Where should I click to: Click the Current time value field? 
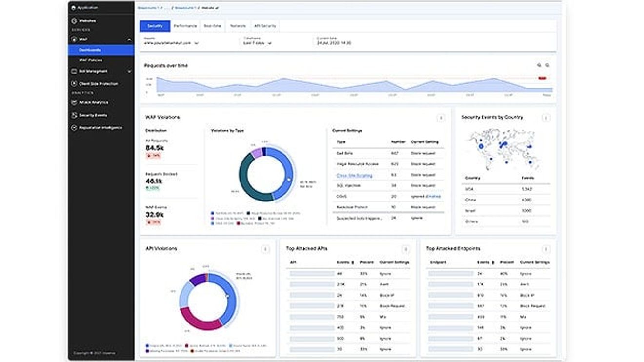[x=333, y=43]
